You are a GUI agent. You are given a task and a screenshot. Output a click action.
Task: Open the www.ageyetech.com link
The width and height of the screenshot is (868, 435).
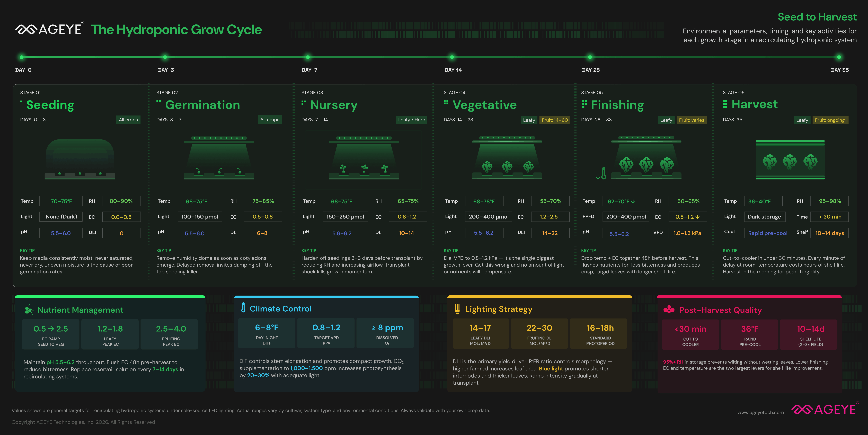pos(760,412)
